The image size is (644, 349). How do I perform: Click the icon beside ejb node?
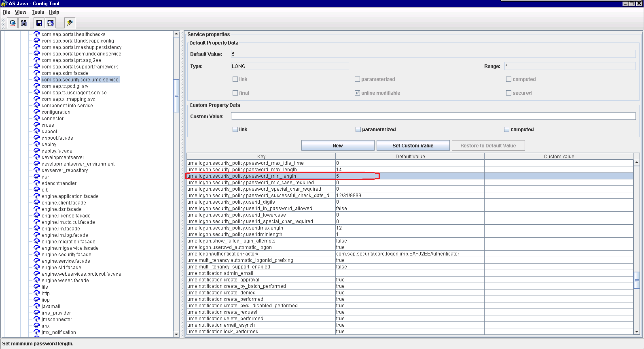(x=37, y=189)
